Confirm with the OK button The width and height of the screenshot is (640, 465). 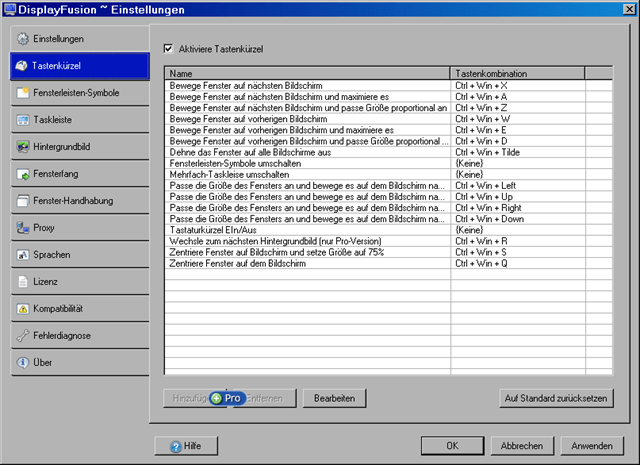coord(452,446)
